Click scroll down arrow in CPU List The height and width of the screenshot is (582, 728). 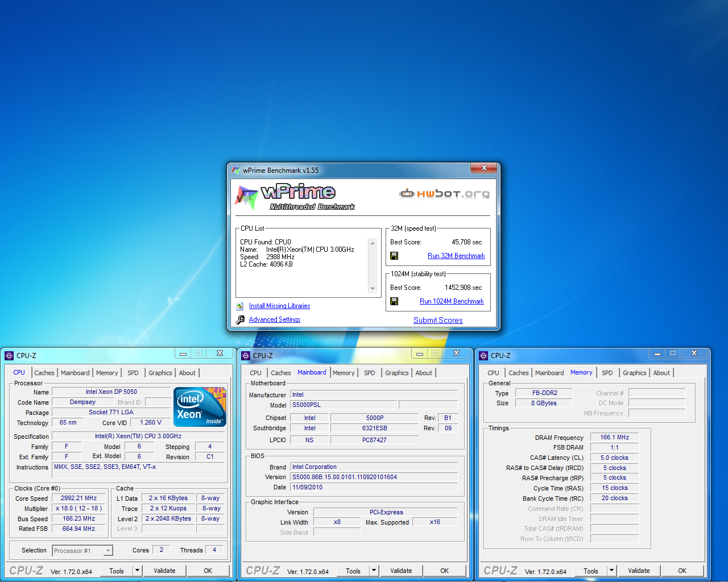coord(373,289)
